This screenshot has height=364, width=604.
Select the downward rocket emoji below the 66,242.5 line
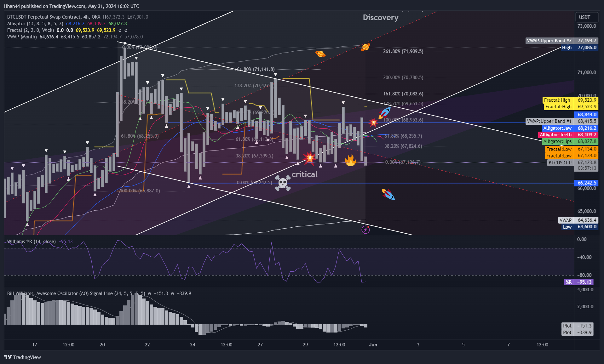click(388, 194)
